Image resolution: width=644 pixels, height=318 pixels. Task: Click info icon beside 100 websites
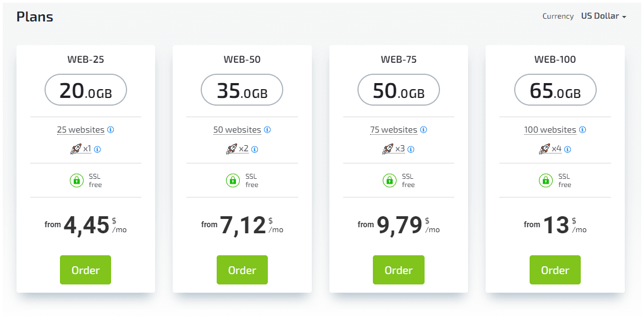click(582, 130)
